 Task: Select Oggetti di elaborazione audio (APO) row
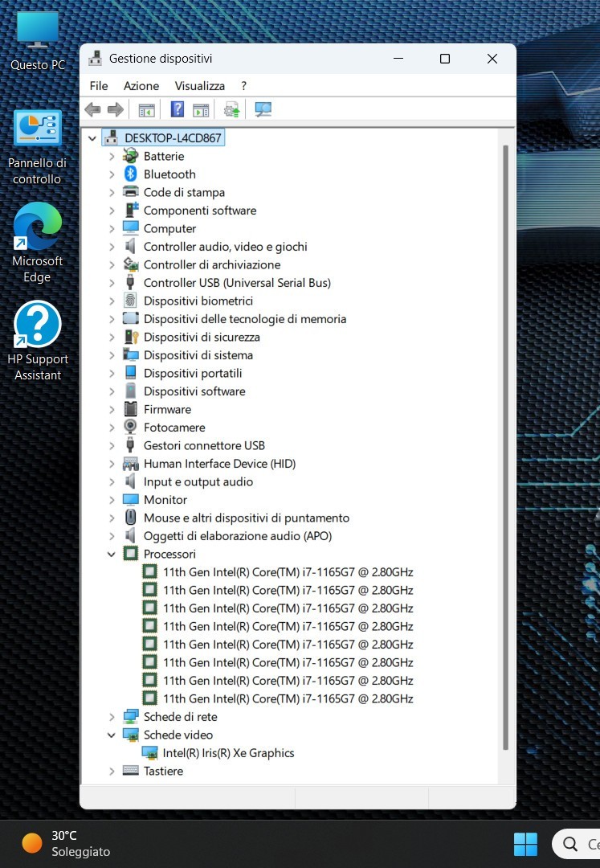coord(238,536)
